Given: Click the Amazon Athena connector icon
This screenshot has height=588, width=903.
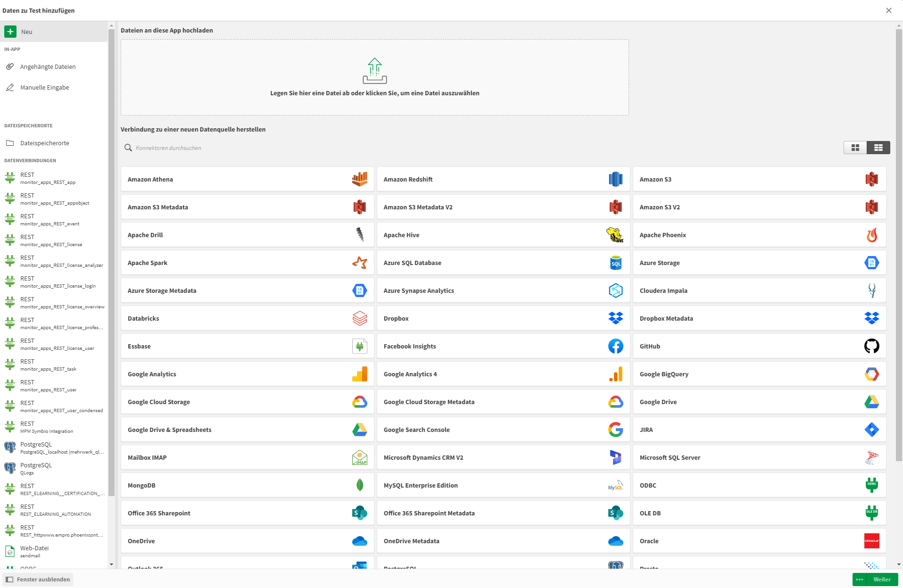Looking at the screenshot, I should point(359,179).
